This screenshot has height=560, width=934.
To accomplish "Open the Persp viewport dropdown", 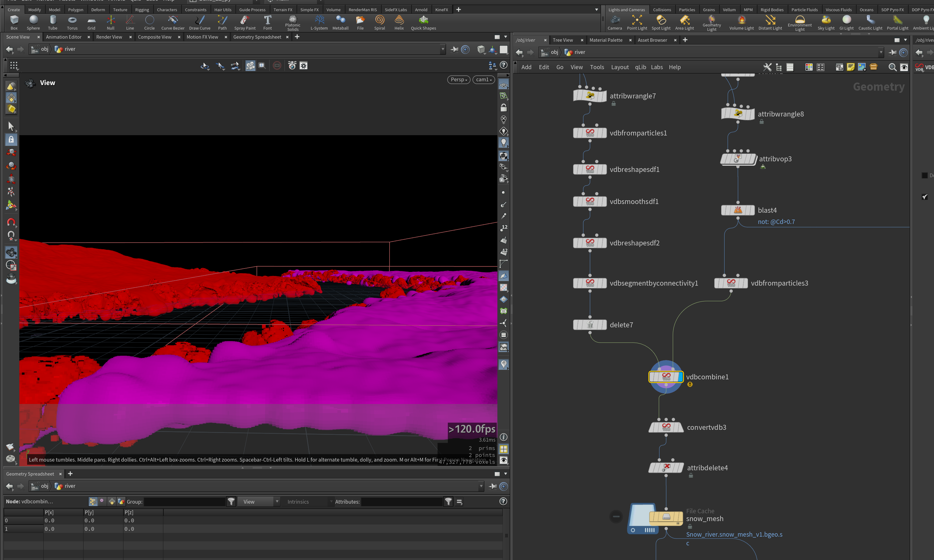I will coord(459,80).
